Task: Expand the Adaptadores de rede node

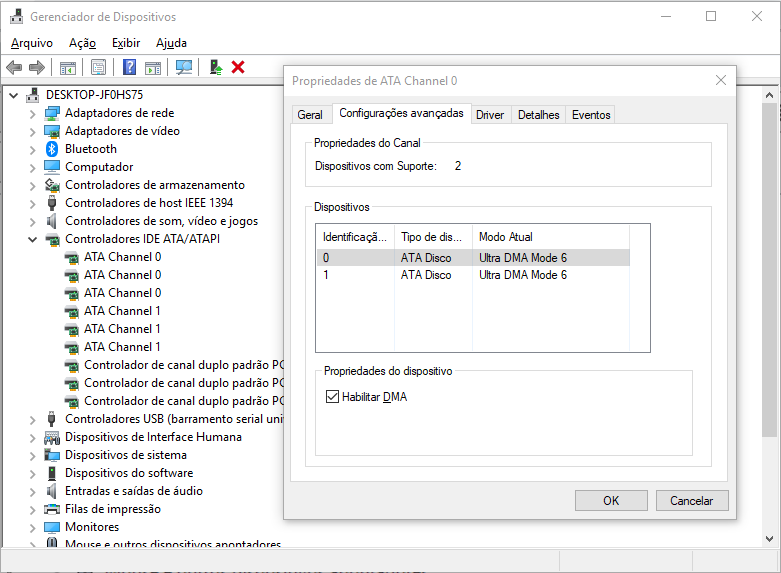Action: [32, 113]
